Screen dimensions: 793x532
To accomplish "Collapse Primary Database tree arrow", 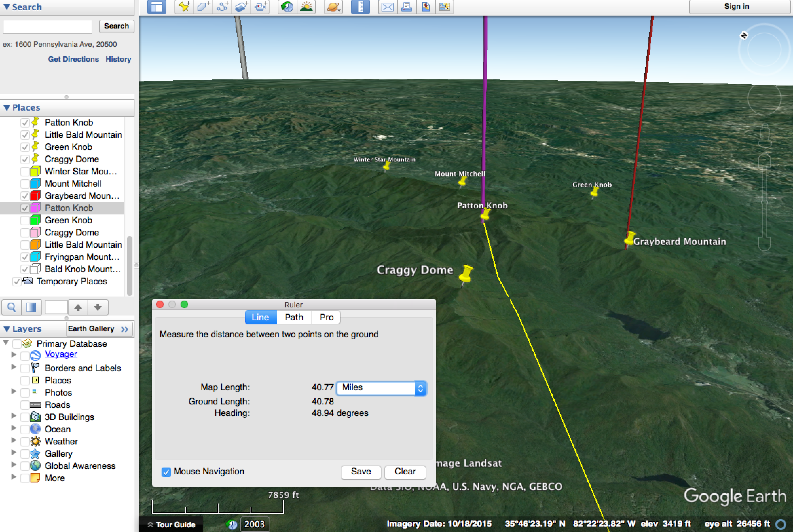I will (x=6, y=343).
